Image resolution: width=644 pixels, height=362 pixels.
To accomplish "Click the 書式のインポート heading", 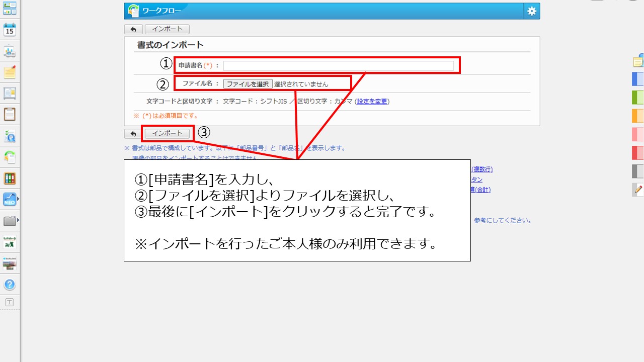I will [x=171, y=45].
